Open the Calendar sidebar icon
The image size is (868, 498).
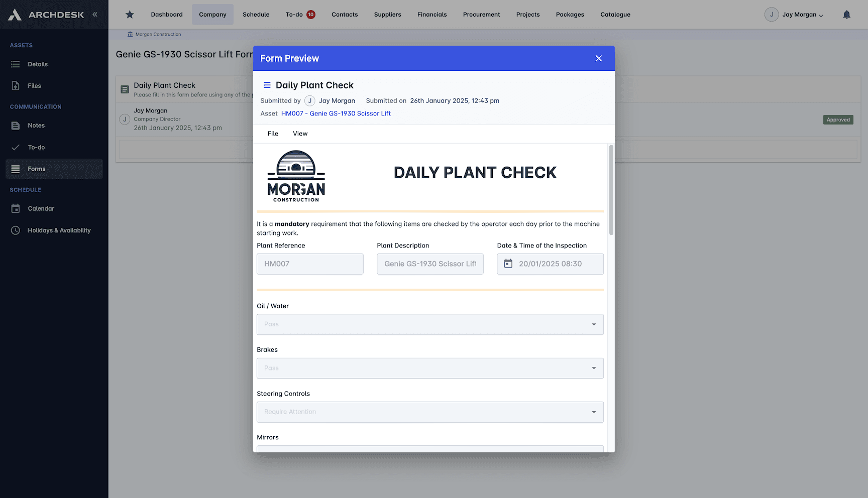point(16,208)
